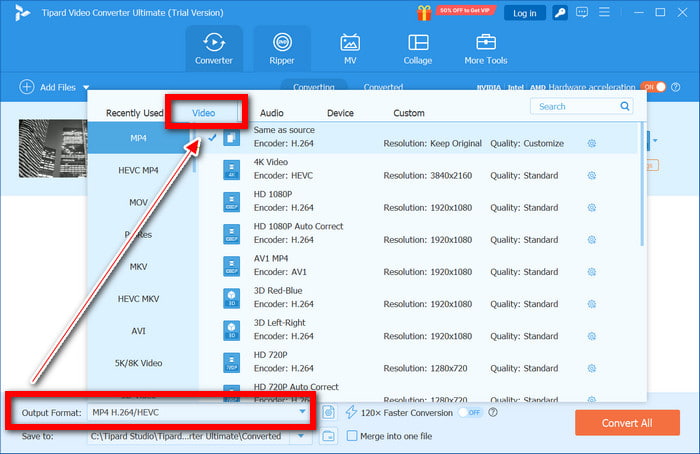
Task: Click the Log in button
Action: click(x=525, y=13)
